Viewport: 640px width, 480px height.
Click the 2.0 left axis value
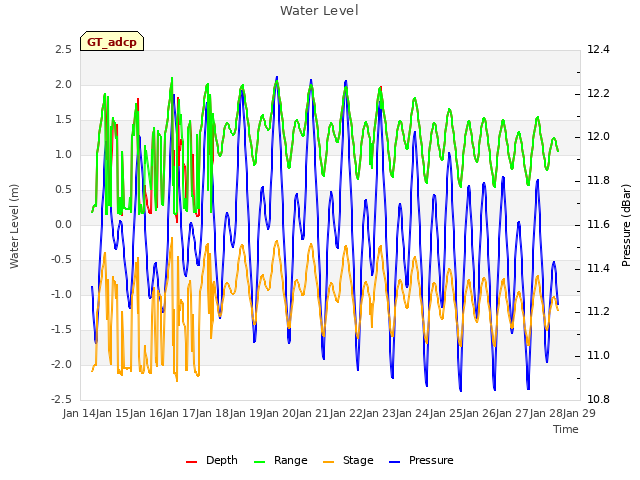(x=63, y=84)
